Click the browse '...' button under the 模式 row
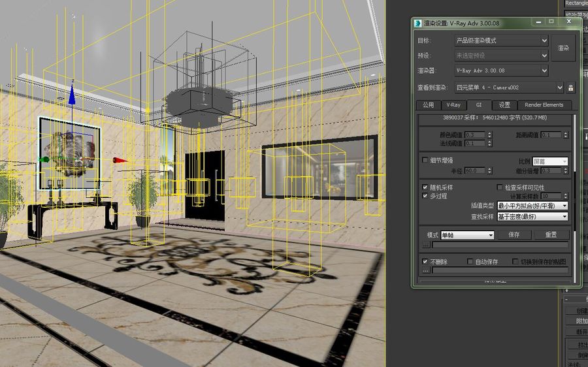588x367 pixels. coord(426,245)
